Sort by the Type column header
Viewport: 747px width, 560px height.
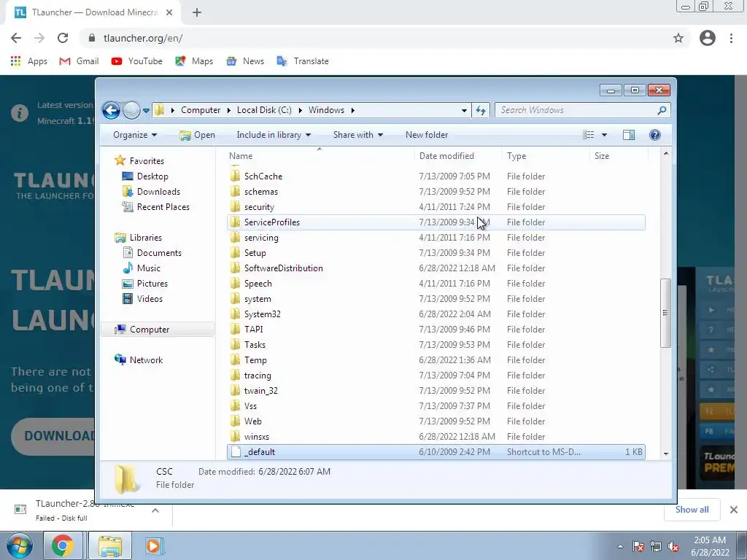516,156
